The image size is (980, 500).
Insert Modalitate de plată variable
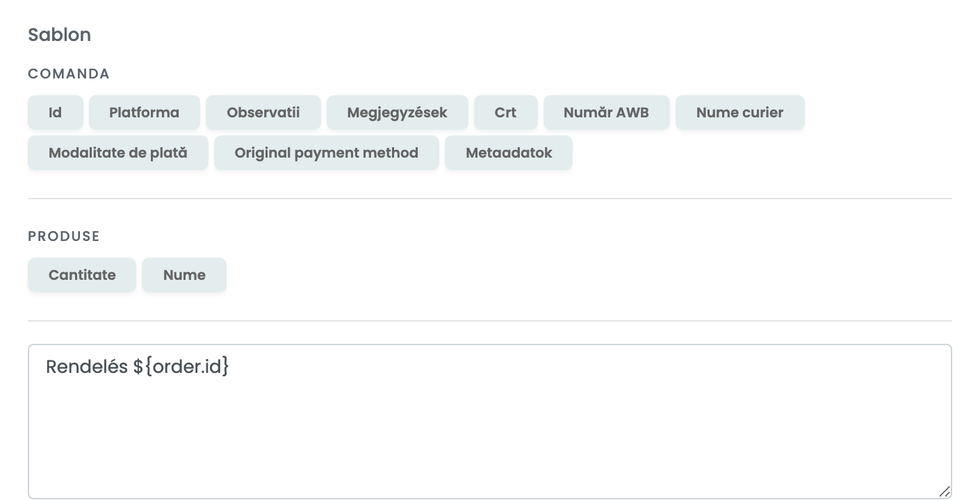pyautogui.click(x=118, y=153)
